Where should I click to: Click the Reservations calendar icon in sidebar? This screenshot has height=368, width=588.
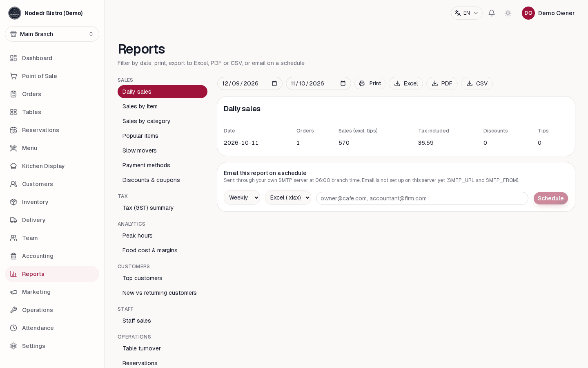coord(13,130)
